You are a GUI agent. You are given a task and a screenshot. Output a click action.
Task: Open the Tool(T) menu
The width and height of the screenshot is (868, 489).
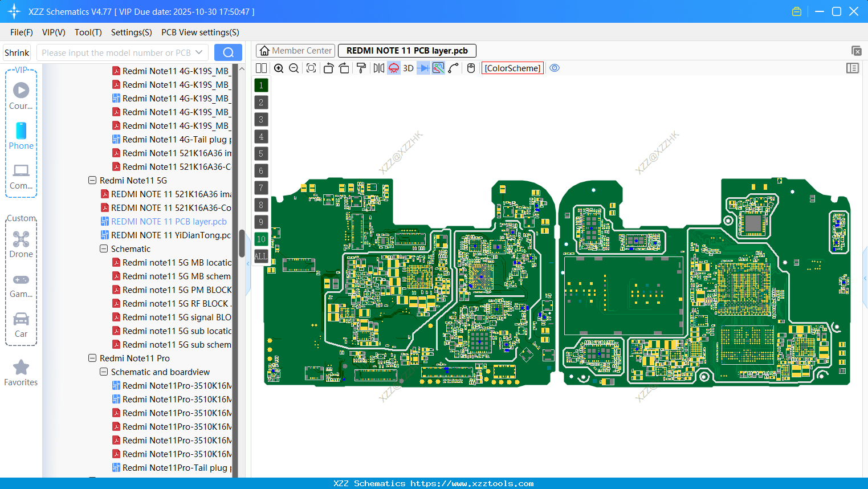click(88, 32)
